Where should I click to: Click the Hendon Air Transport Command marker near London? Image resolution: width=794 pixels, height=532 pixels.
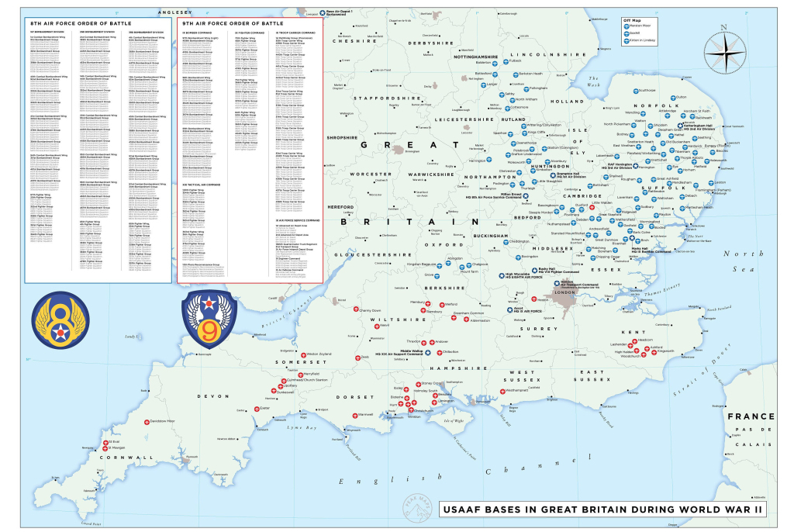pyautogui.click(x=558, y=282)
